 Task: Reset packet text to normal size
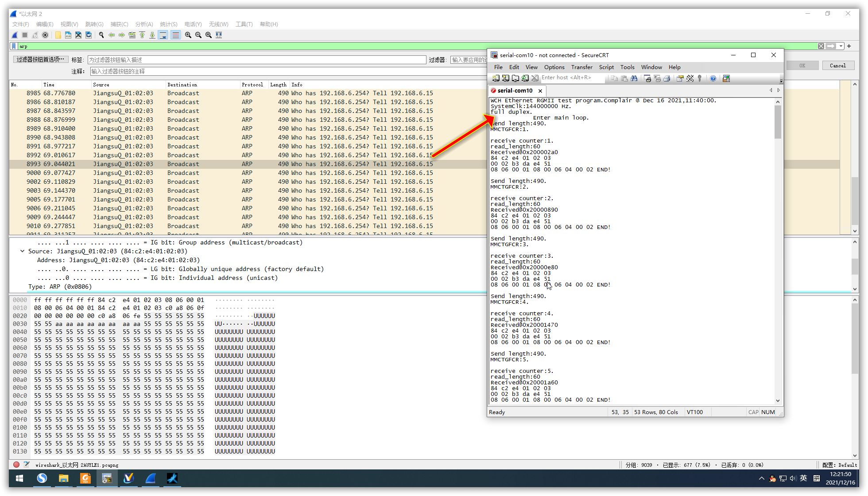(209, 35)
